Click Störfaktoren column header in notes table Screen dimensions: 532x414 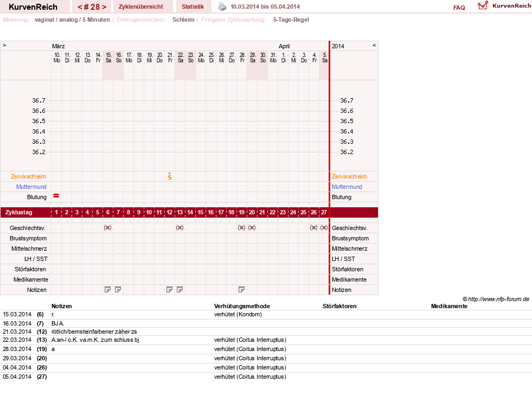tap(339, 306)
